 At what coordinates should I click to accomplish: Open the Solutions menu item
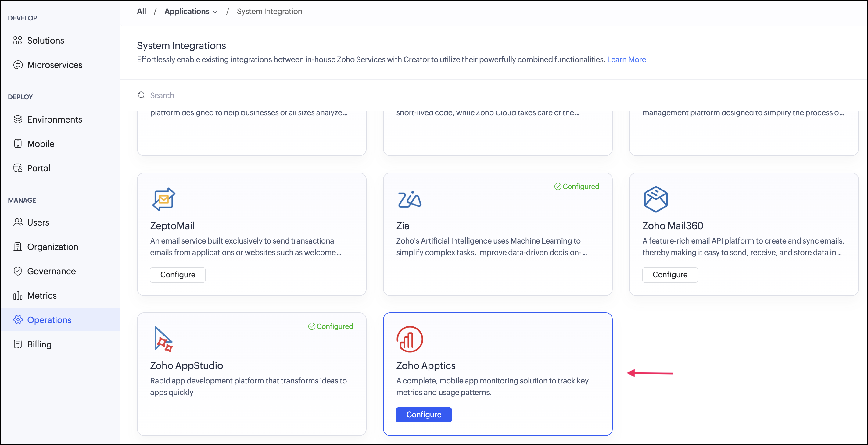tap(45, 41)
